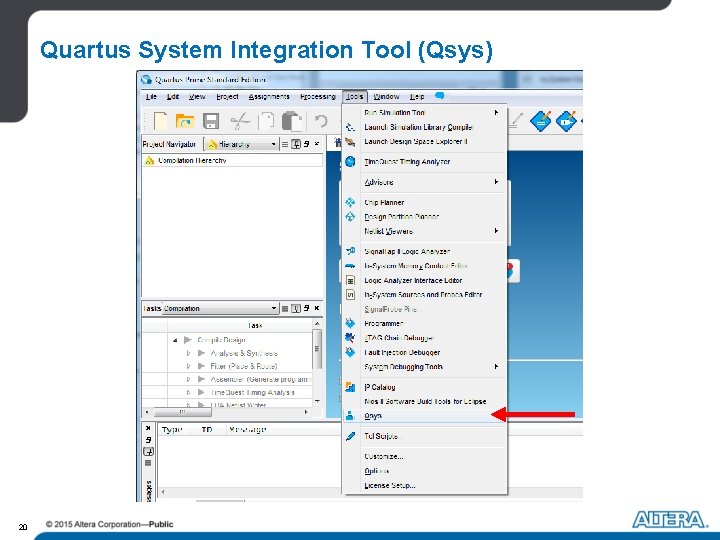This screenshot has width=720, height=540.
Task: Open the Assignments menu
Action: pos(269,96)
